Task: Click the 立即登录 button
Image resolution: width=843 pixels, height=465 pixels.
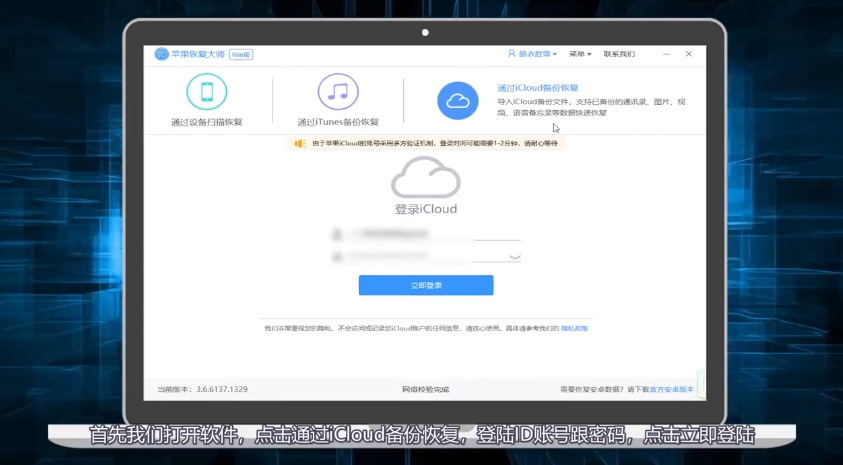Action: [426, 285]
